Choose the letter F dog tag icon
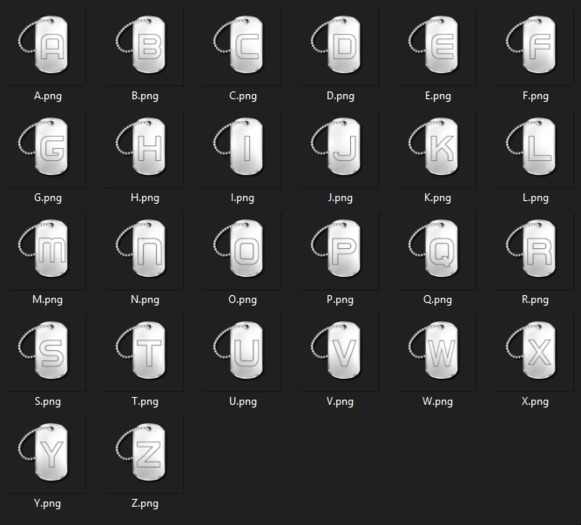The image size is (581, 525). 531,44
